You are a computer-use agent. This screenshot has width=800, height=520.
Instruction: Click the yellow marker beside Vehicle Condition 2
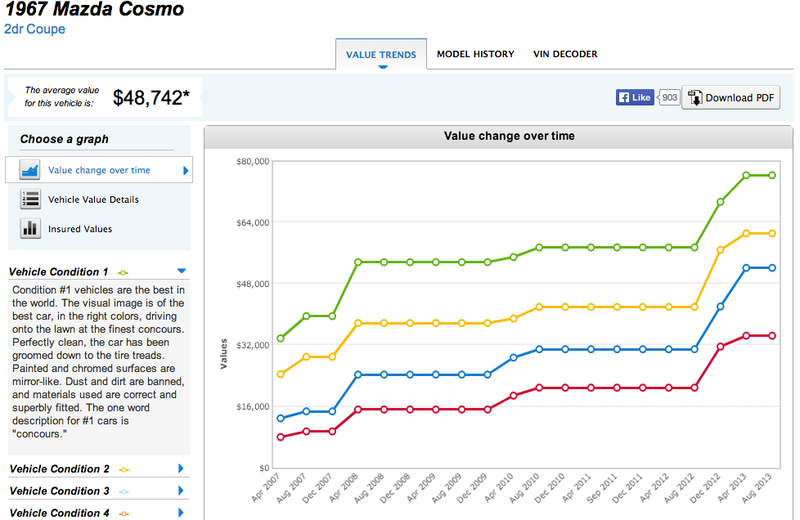123,469
